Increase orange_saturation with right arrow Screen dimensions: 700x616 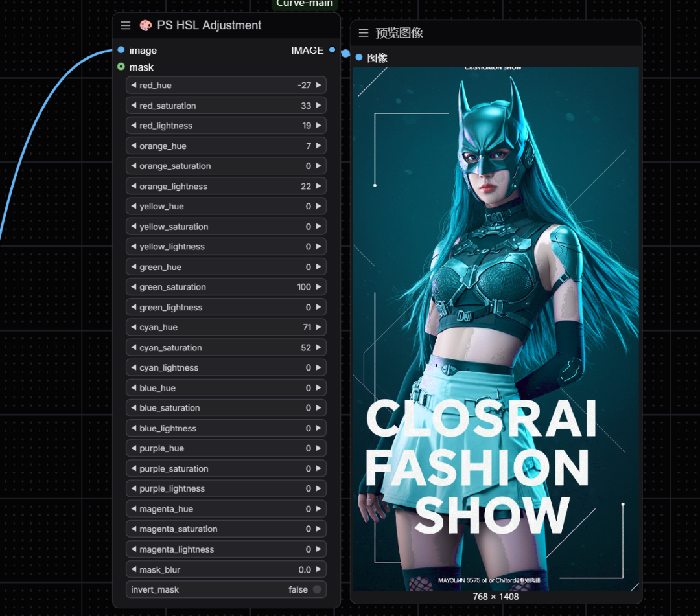click(319, 165)
